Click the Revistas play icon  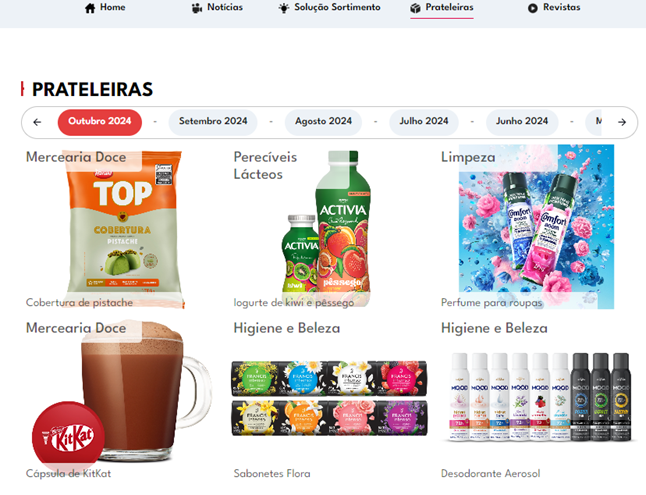coord(533,8)
